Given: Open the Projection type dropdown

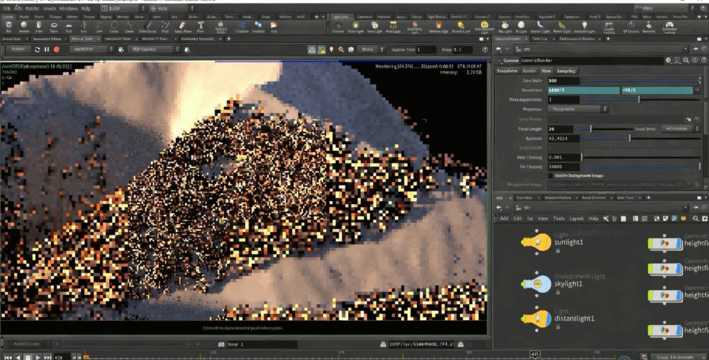Looking at the screenshot, I should (578, 109).
